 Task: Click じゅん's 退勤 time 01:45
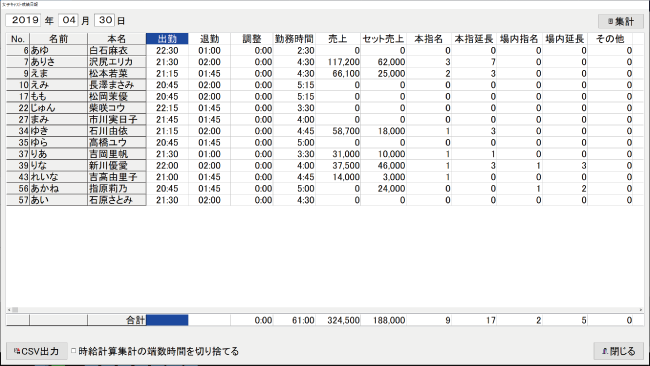(209, 108)
